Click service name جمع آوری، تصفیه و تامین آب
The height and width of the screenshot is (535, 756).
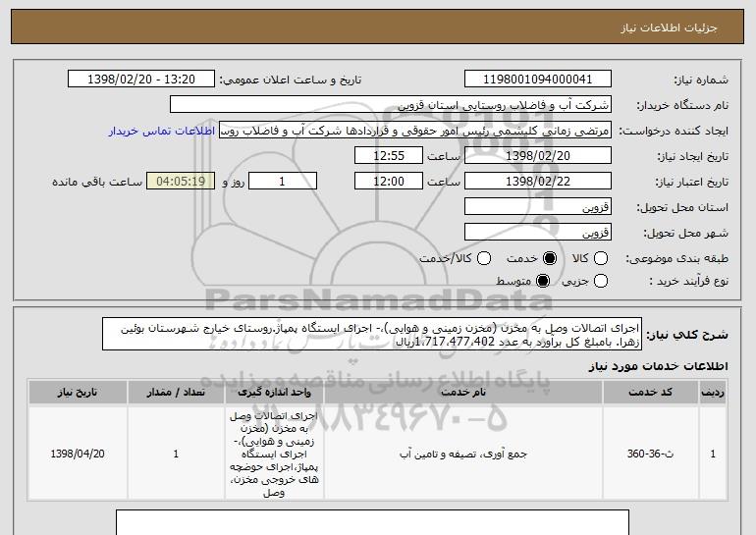[x=463, y=455]
